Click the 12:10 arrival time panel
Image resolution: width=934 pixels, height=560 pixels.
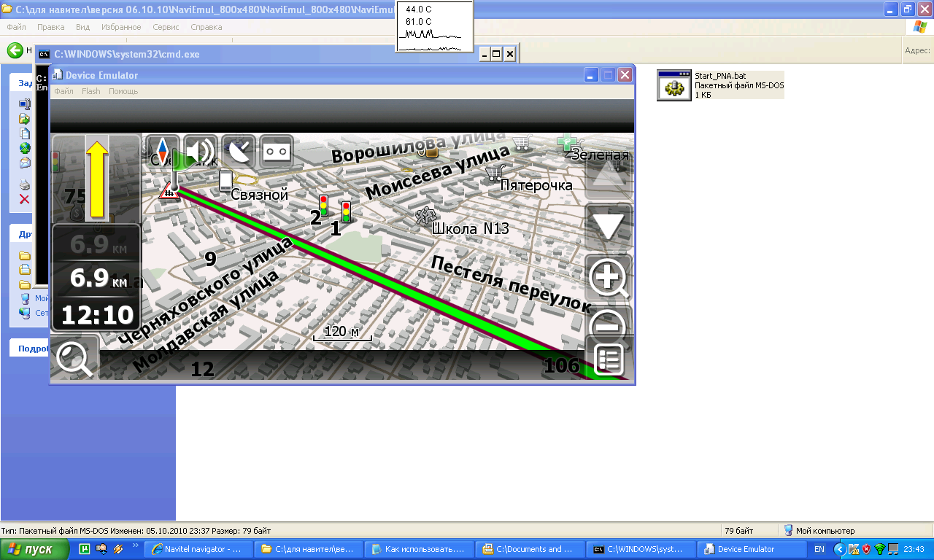coord(97,315)
